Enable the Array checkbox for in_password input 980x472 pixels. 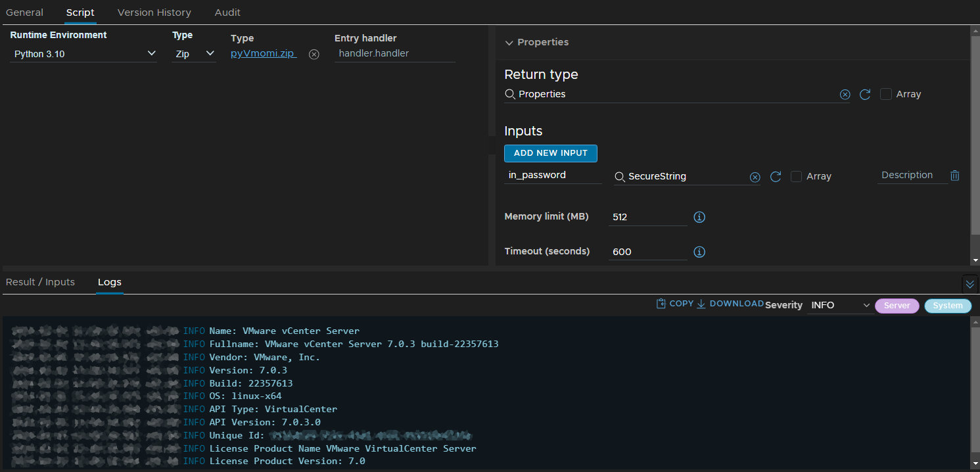click(x=796, y=176)
